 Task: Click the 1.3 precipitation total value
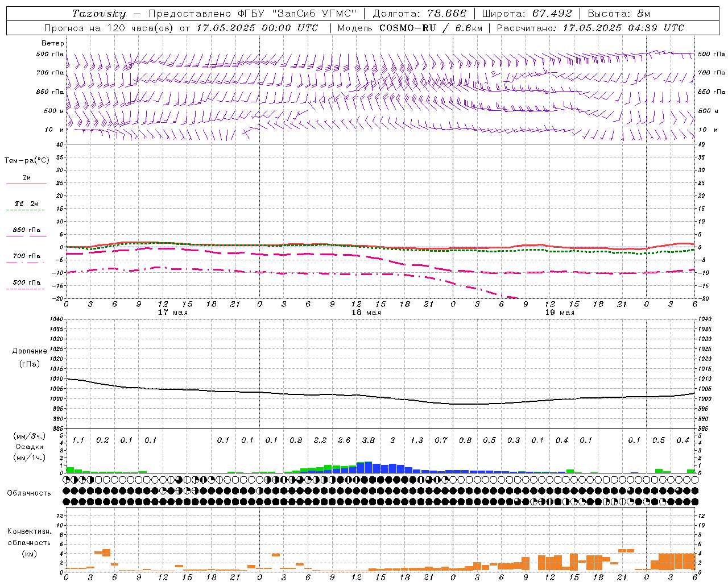tap(417, 440)
